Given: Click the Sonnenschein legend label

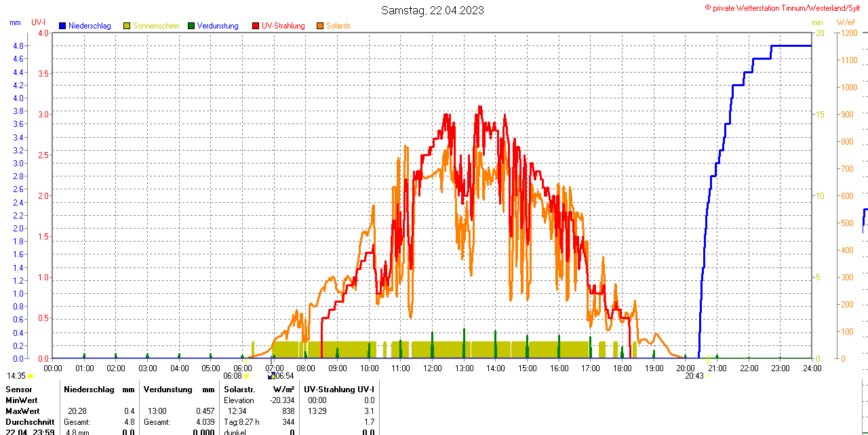Looking at the screenshot, I should click(156, 26).
